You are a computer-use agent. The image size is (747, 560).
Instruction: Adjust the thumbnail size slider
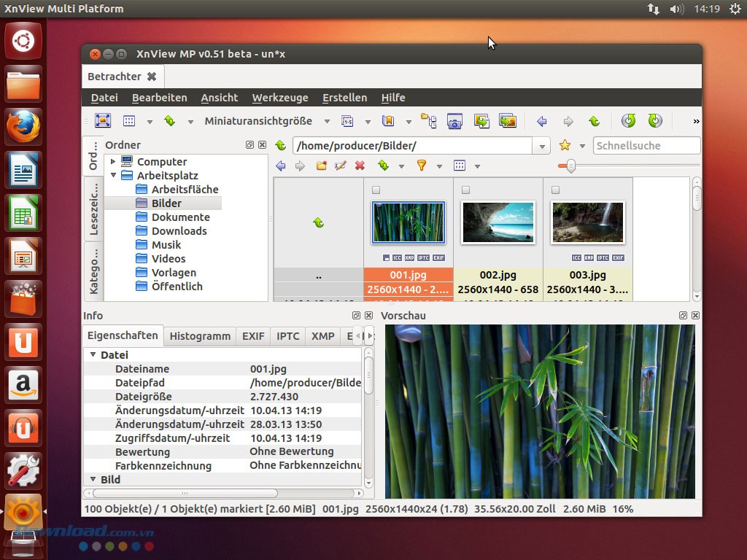[572, 166]
